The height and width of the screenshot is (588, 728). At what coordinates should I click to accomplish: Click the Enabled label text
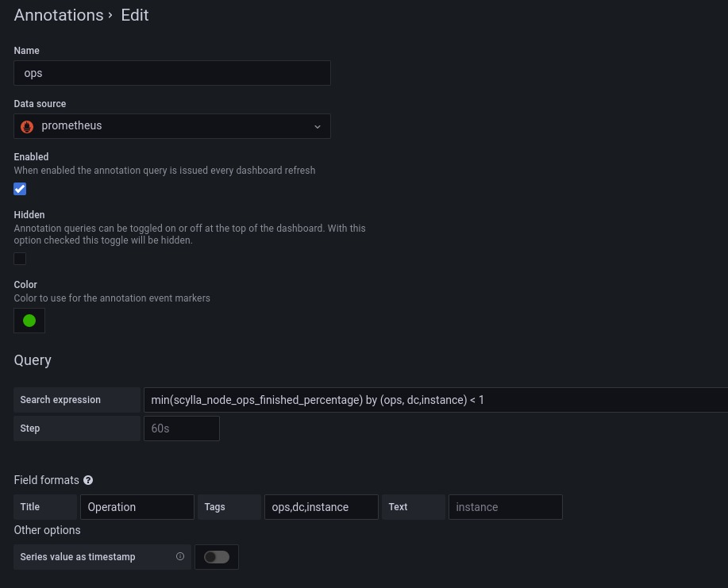31,157
